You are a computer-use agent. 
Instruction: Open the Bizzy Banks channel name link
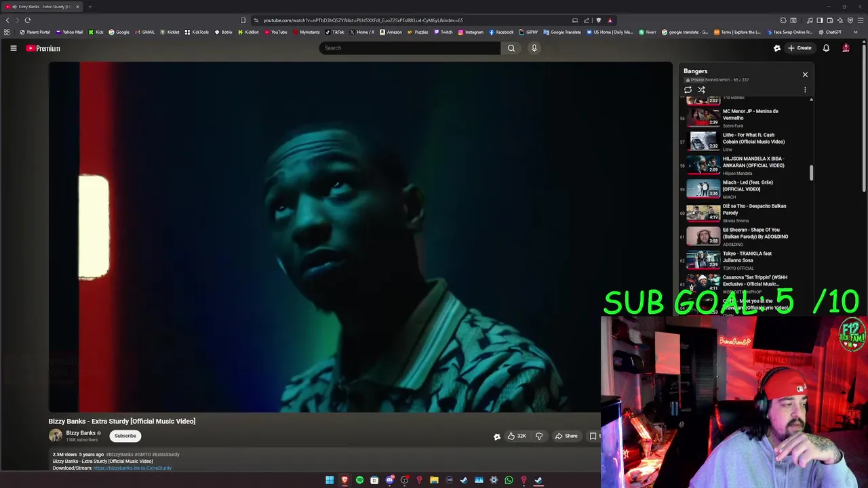[81, 433]
